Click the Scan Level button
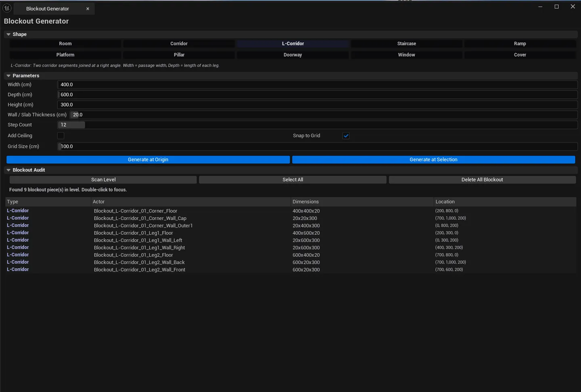This screenshot has width=581, height=392. (103, 180)
